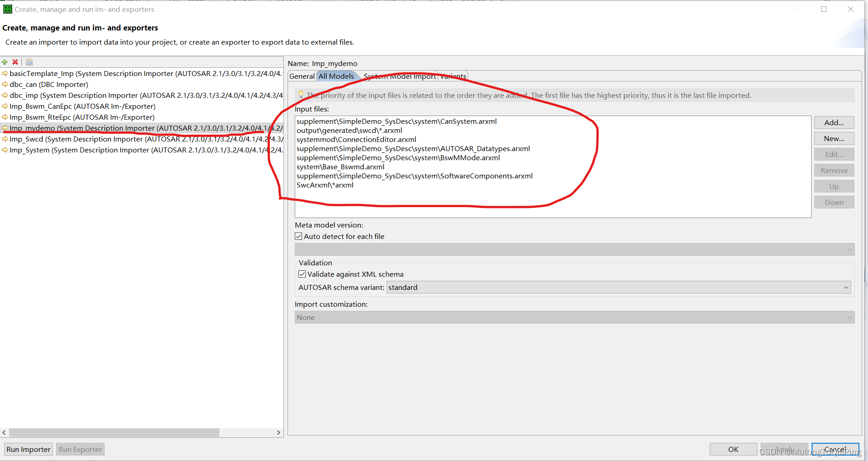Uncheck Auto detect for each file
This screenshot has height=461, width=868.
click(x=299, y=236)
